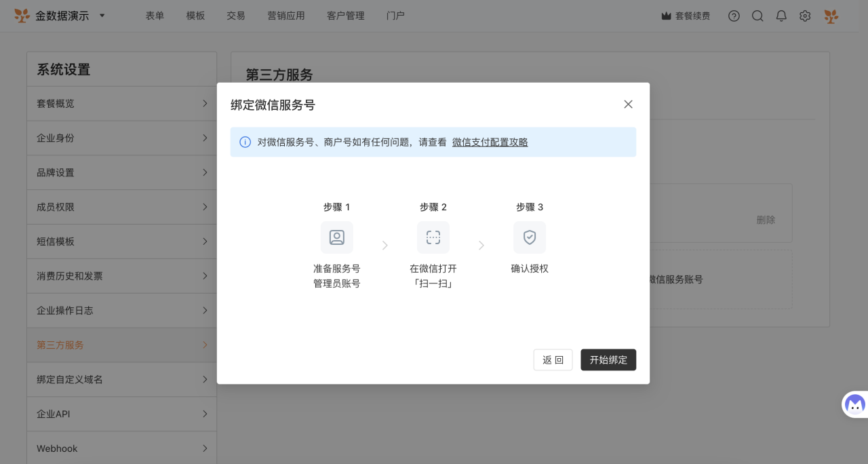Image resolution: width=868 pixels, height=464 pixels.
Task: Click the 开始绑定 button
Action: tap(608, 360)
